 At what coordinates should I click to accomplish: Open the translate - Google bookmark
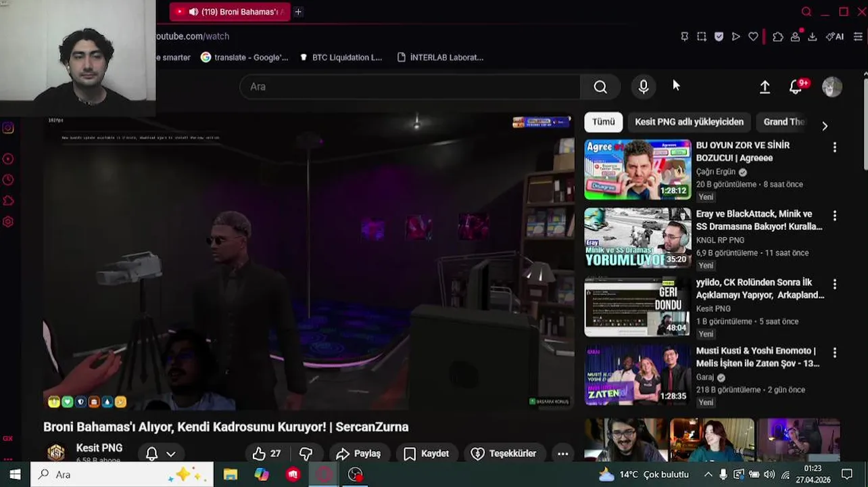[x=245, y=57]
